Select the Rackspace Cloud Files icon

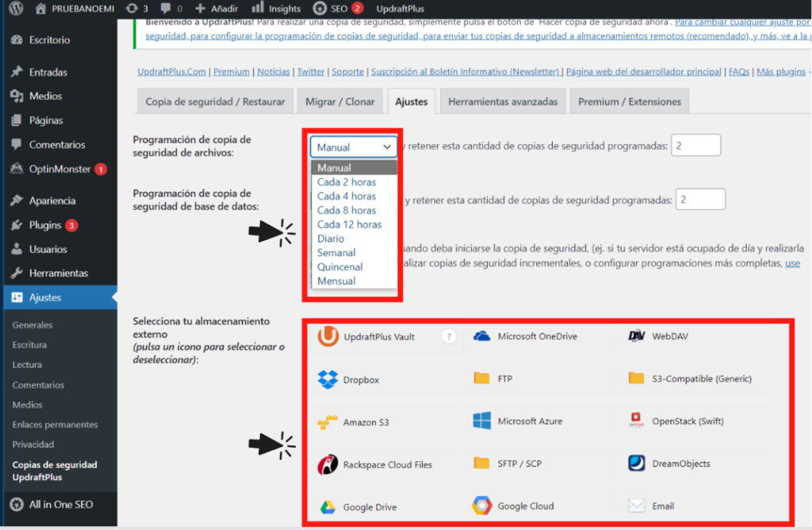(327, 465)
